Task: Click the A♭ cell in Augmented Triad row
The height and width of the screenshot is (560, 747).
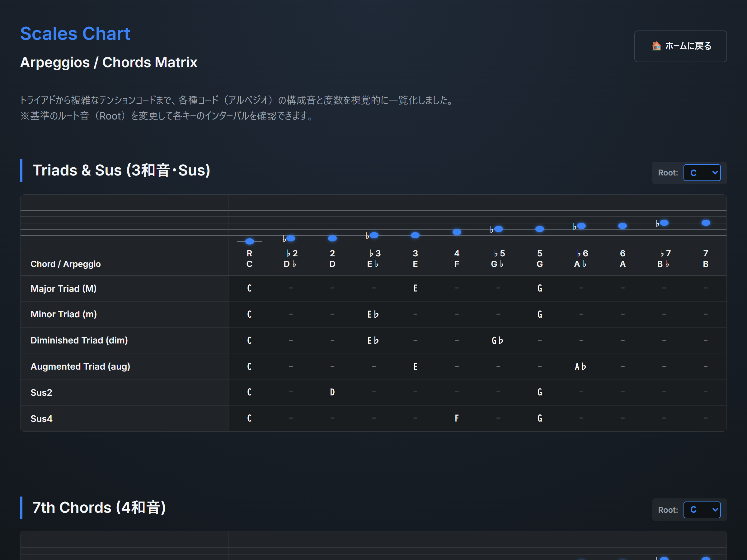Action: pyautogui.click(x=580, y=366)
